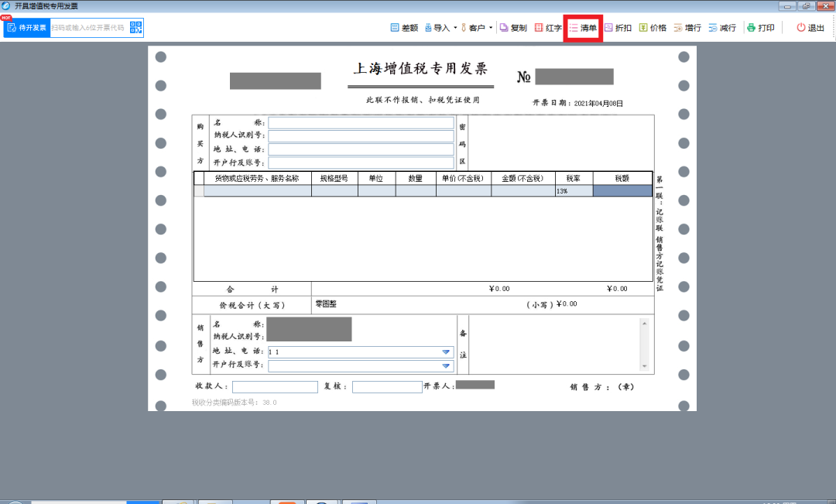Click the 收款人 input field

(275, 386)
